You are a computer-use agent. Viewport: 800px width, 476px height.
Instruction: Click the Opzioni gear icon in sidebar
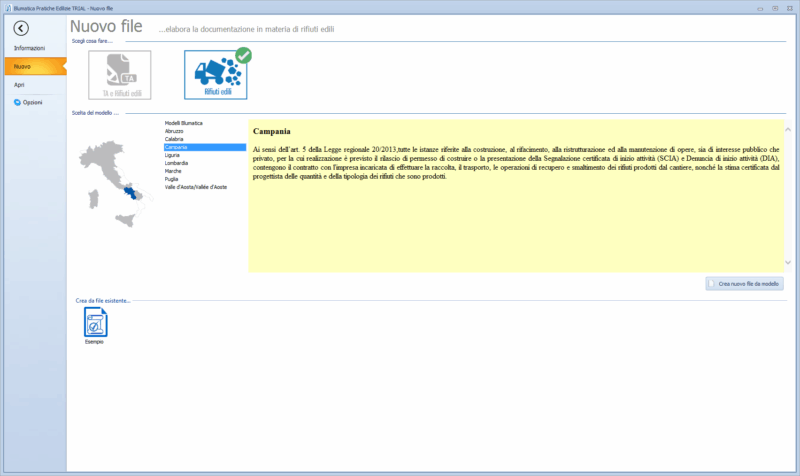click(x=18, y=102)
